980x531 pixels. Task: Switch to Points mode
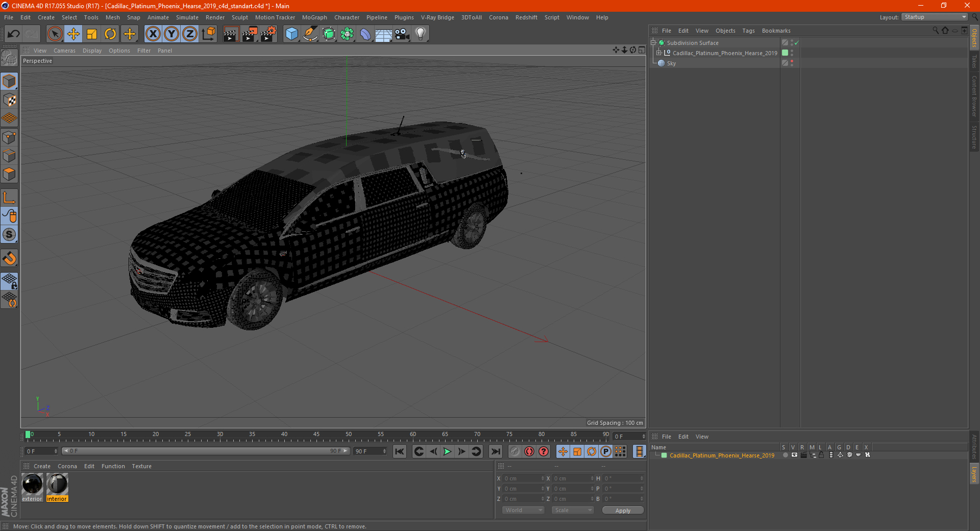coord(9,137)
